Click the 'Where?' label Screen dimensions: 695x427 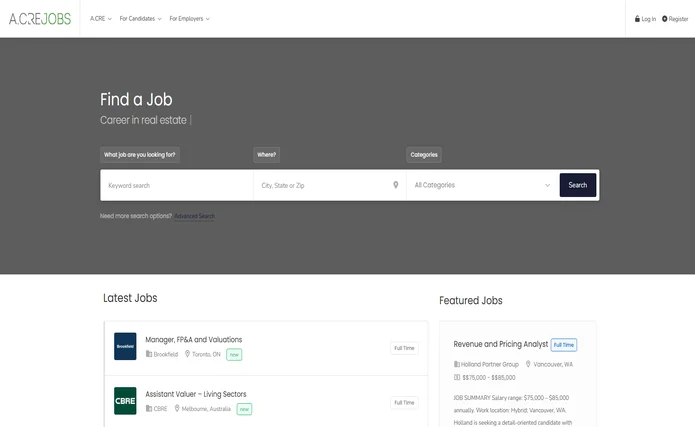266,155
